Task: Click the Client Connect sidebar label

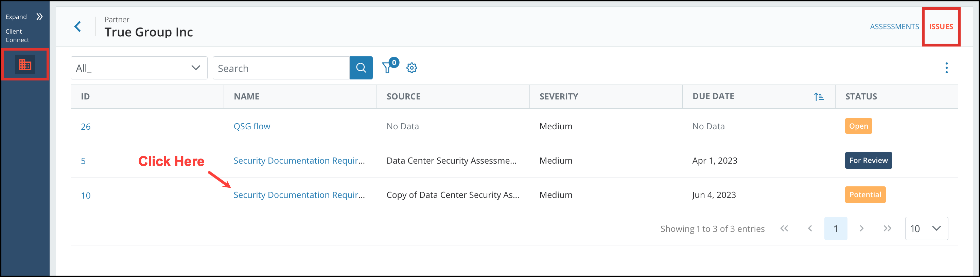Action: [x=17, y=36]
